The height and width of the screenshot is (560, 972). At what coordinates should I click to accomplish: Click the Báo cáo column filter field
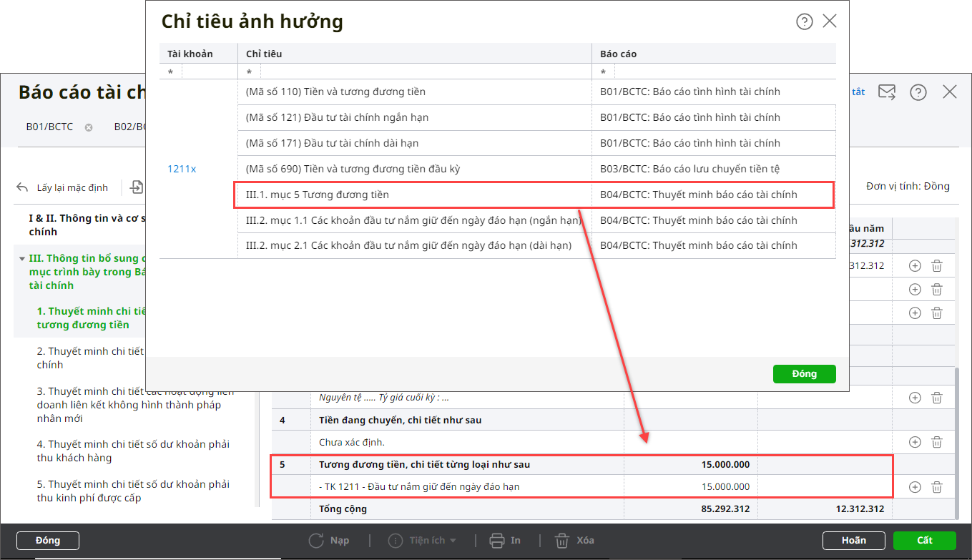[x=722, y=72]
